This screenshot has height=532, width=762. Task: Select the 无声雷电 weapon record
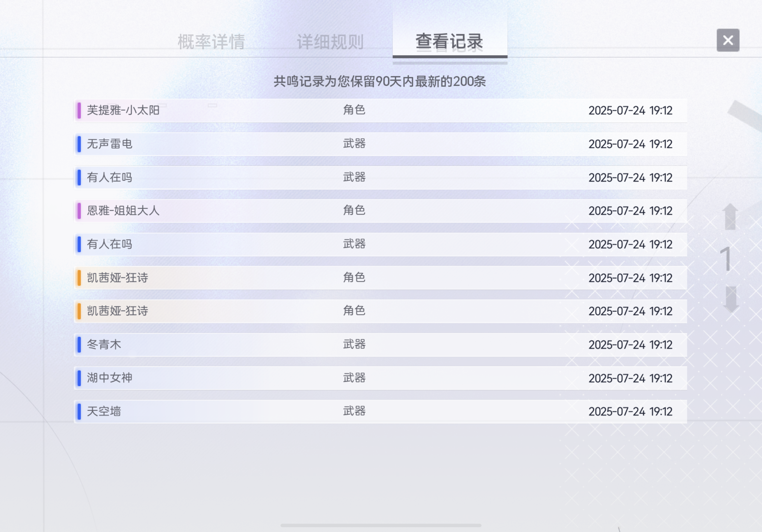pyautogui.click(x=380, y=144)
